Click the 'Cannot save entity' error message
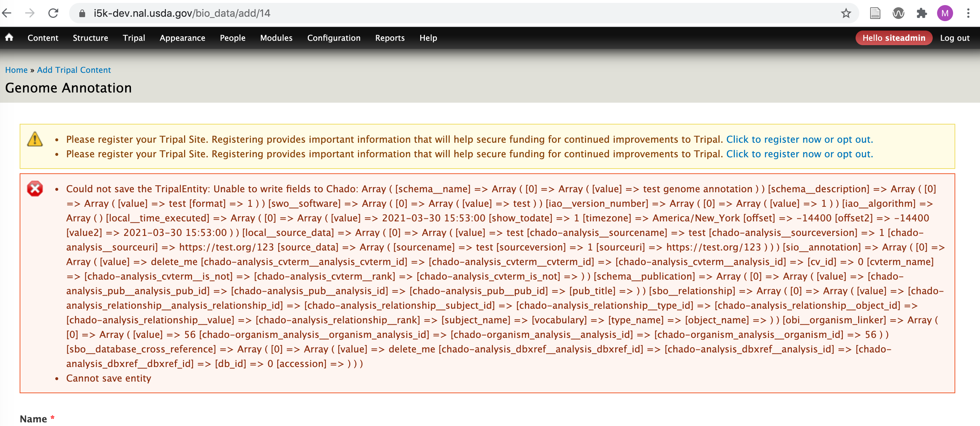The width and height of the screenshot is (980, 426). tap(108, 378)
